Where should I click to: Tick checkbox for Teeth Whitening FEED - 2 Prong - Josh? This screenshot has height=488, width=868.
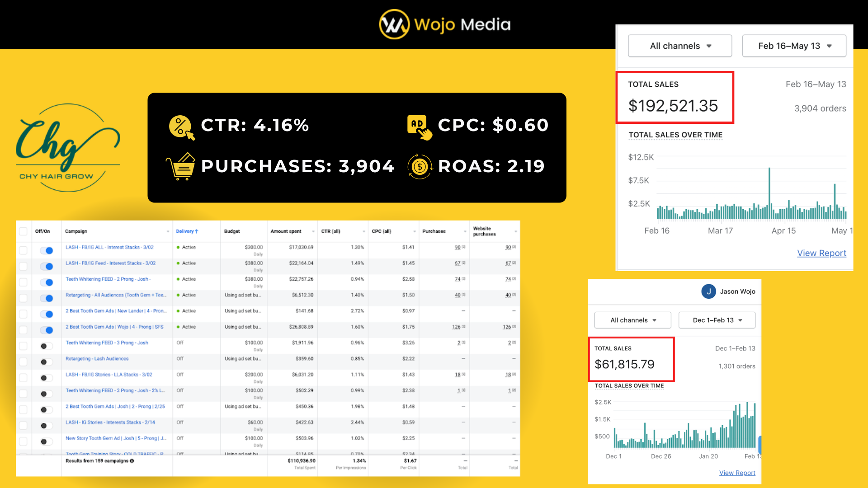[23, 282]
